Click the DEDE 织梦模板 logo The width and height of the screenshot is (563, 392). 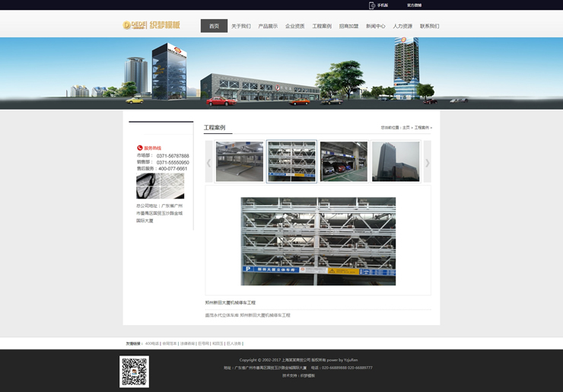pos(152,25)
